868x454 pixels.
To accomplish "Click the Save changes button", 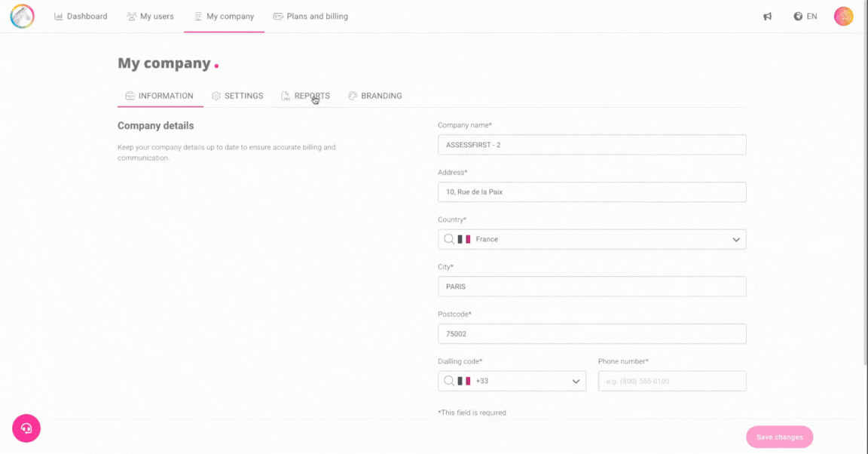I will (x=779, y=437).
